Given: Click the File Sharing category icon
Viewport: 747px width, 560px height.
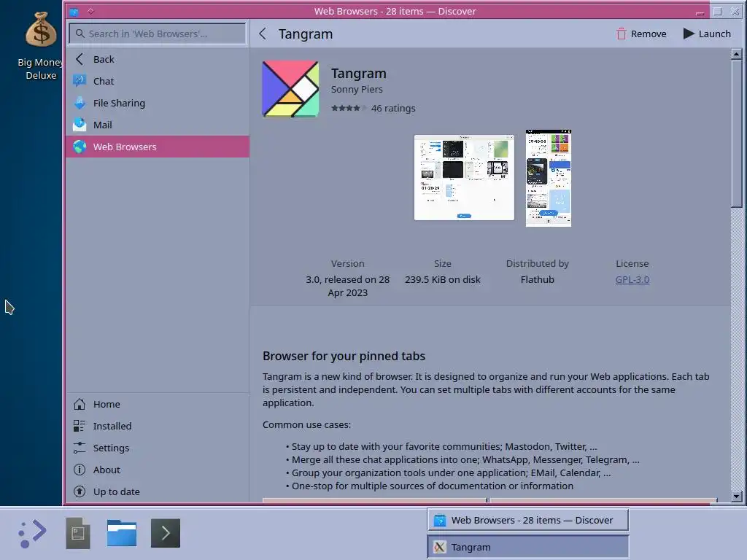Looking at the screenshot, I should (x=80, y=103).
